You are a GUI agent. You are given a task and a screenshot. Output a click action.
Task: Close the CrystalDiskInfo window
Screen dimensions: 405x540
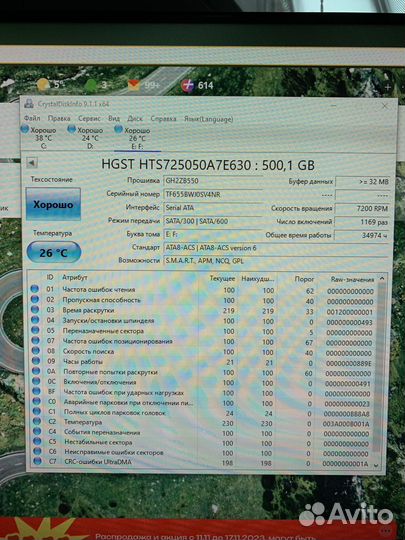(384, 106)
